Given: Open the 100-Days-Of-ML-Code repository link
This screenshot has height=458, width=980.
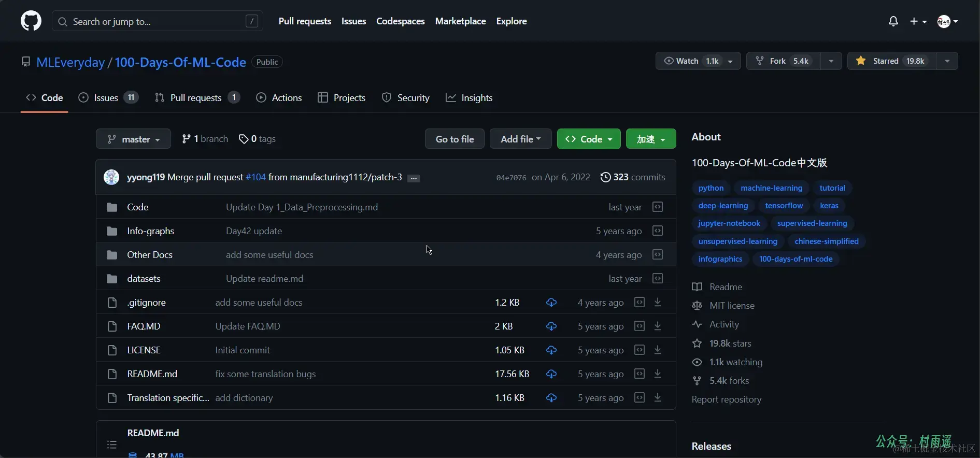Looking at the screenshot, I should (180, 62).
